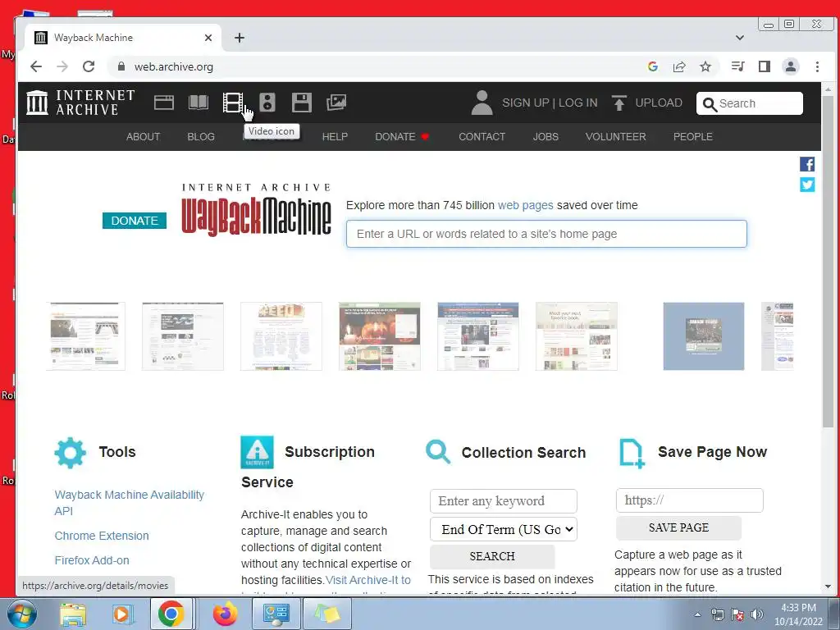Image resolution: width=840 pixels, height=630 pixels.
Task: Open the Web icon in Archive navbar
Action: pos(164,103)
